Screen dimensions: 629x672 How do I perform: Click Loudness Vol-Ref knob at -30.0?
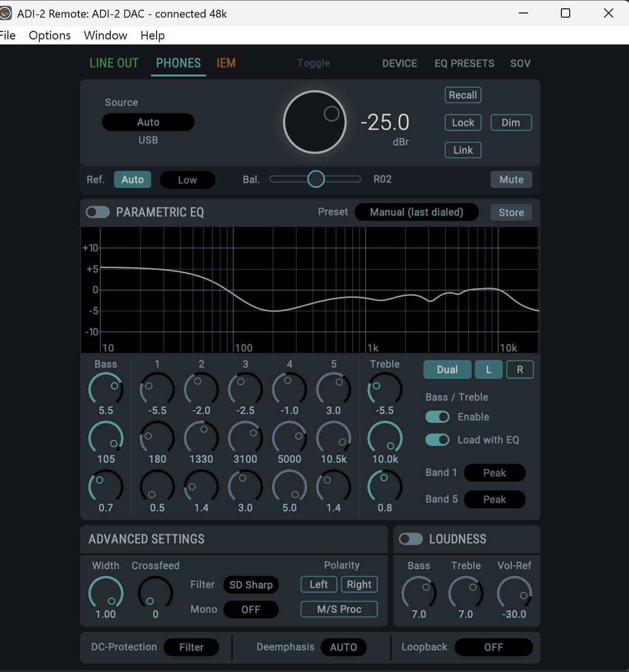tap(515, 593)
